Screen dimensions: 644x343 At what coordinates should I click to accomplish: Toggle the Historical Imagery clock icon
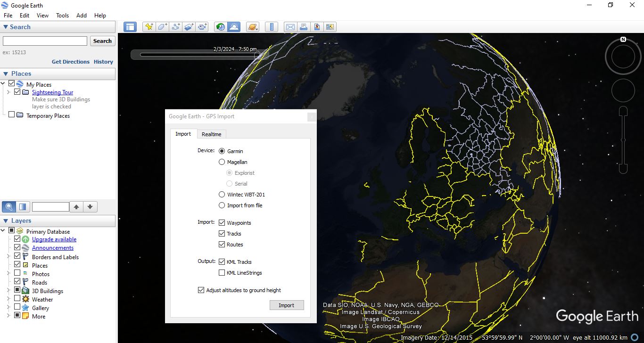[x=221, y=27]
